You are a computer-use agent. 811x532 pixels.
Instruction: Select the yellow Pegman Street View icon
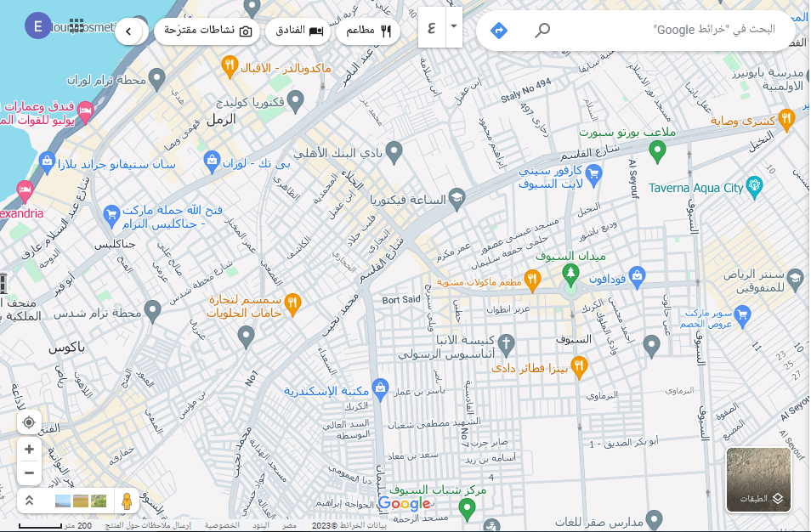click(x=127, y=501)
